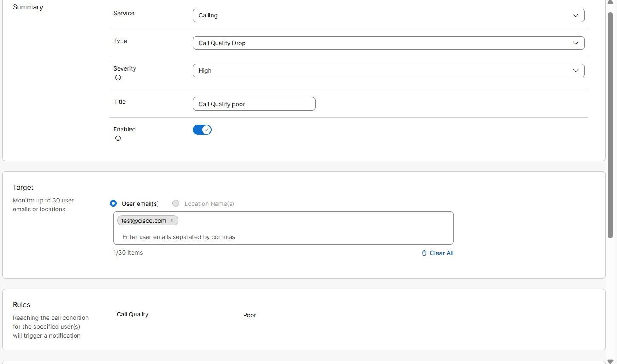Click the Title field containing Call Quality poor
The image size is (617, 364).
click(254, 104)
